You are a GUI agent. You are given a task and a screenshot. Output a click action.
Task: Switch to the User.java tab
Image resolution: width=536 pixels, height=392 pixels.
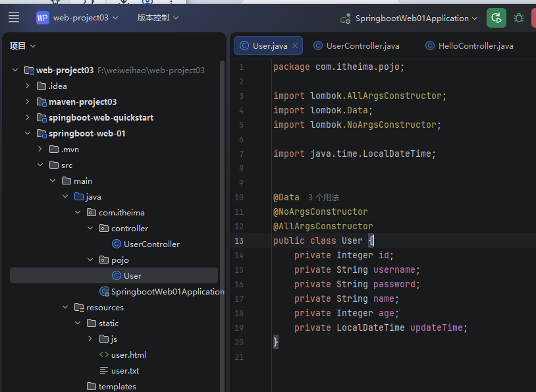coord(270,46)
